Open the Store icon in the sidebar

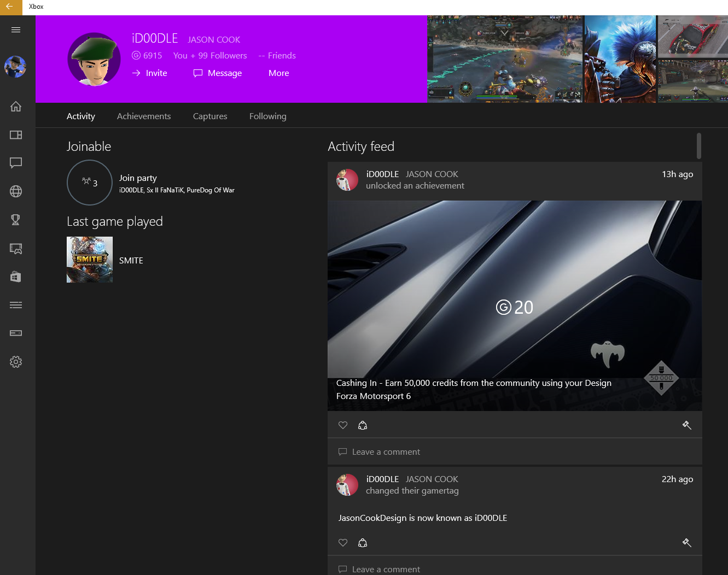tap(16, 277)
